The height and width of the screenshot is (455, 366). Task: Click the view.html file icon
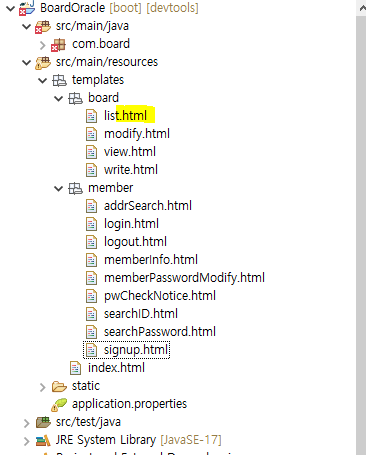91,152
